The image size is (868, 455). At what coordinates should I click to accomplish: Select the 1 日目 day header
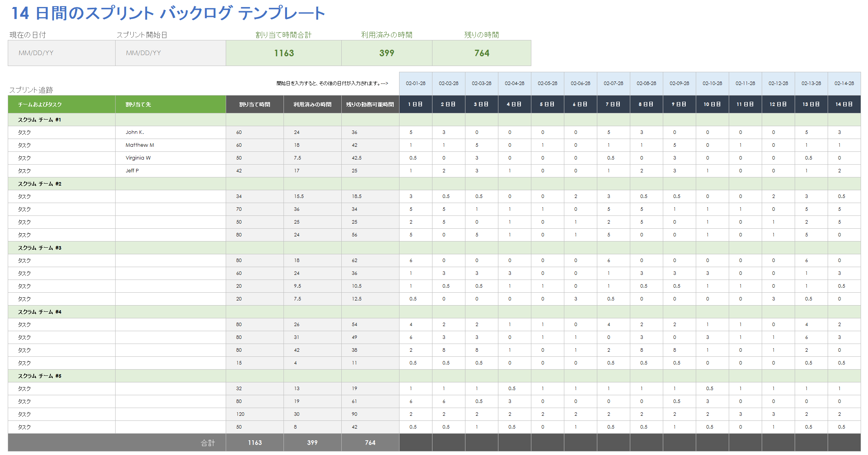click(x=416, y=104)
